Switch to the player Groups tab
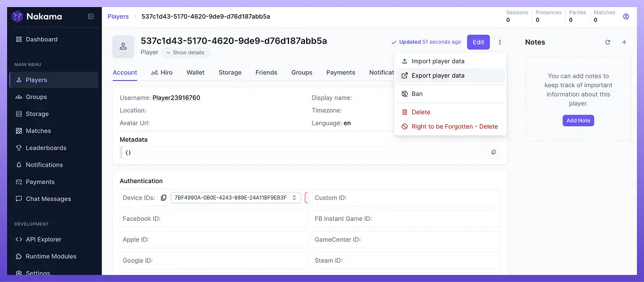Screen dimensions: 644x282 coord(302,72)
